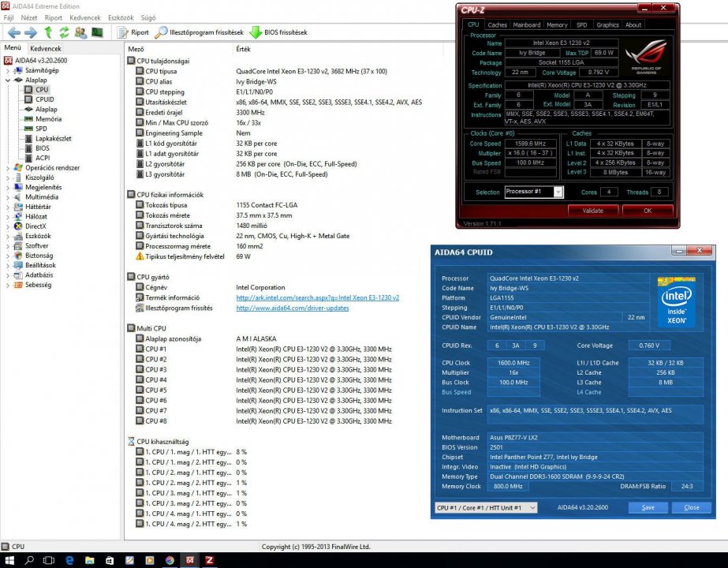The image size is (728, 568).
Task: Open File Explorer from taskbar
Action: pyautogui.click(x=90, y=561)
